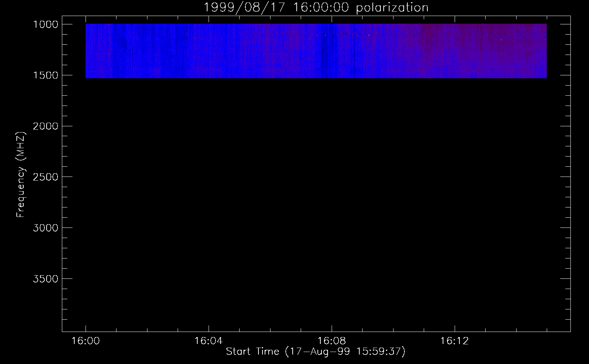Click the plot title '1999/08/17 16:00:00 polarization'

(x=316, y=8)
